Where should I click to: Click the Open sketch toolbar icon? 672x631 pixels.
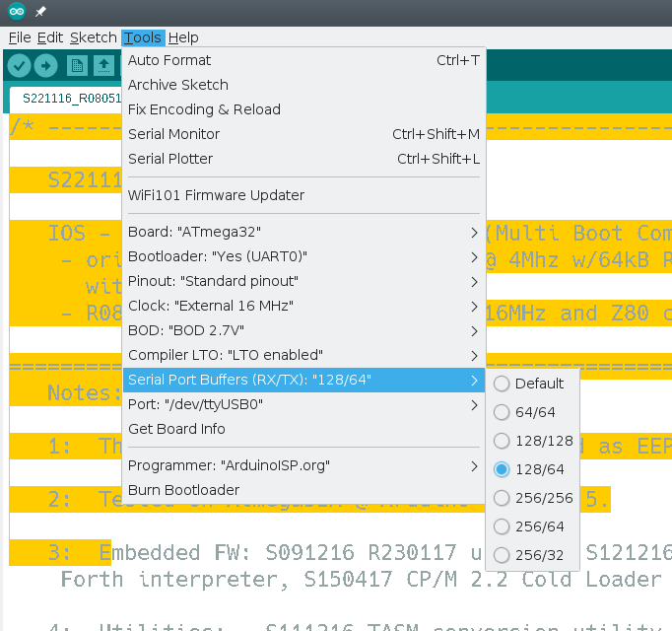tap(103, 66)
